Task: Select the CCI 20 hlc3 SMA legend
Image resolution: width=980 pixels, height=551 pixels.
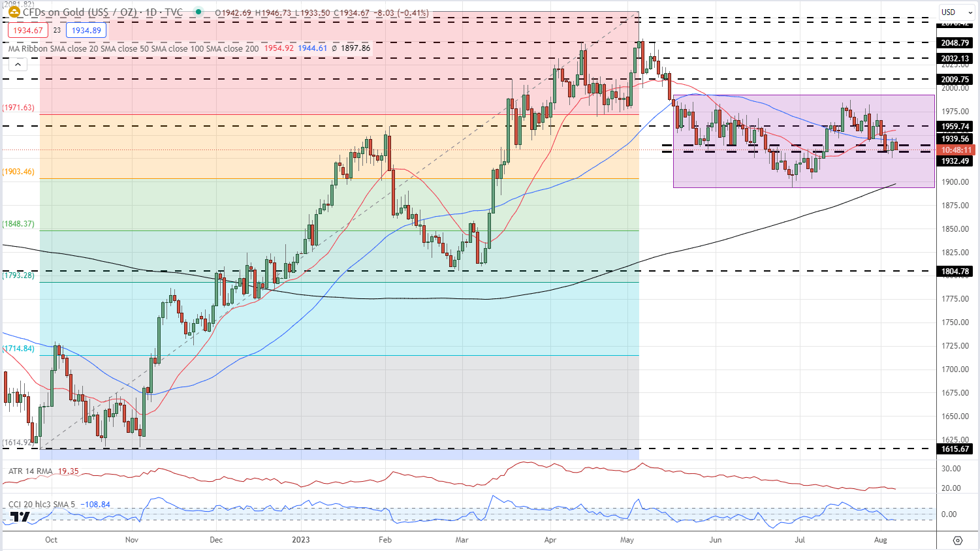Action: coord(41,504)
